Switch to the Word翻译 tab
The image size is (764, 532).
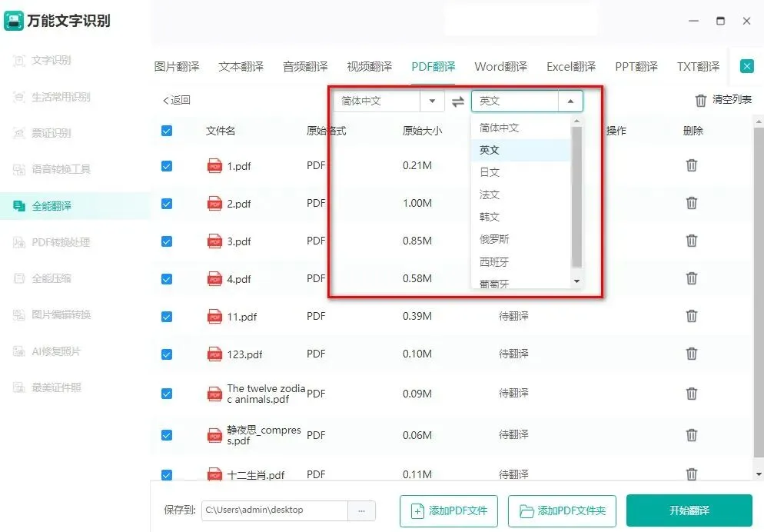click(501, 66)
